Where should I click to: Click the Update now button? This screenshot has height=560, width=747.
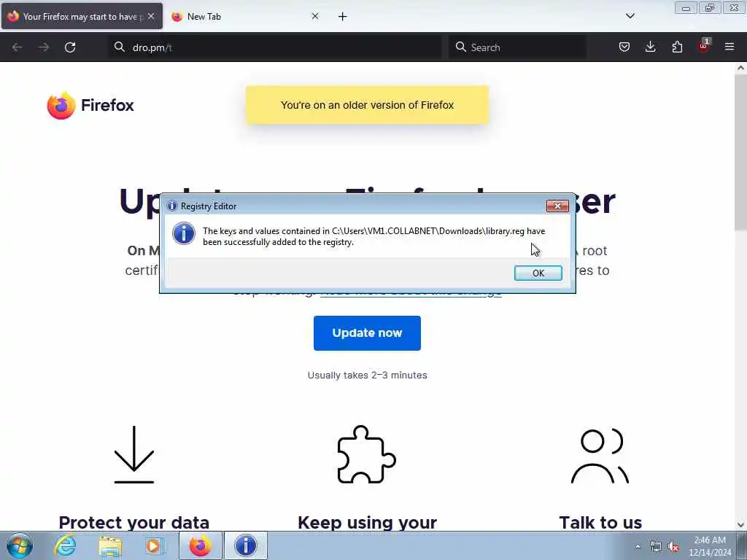[367, 332]
